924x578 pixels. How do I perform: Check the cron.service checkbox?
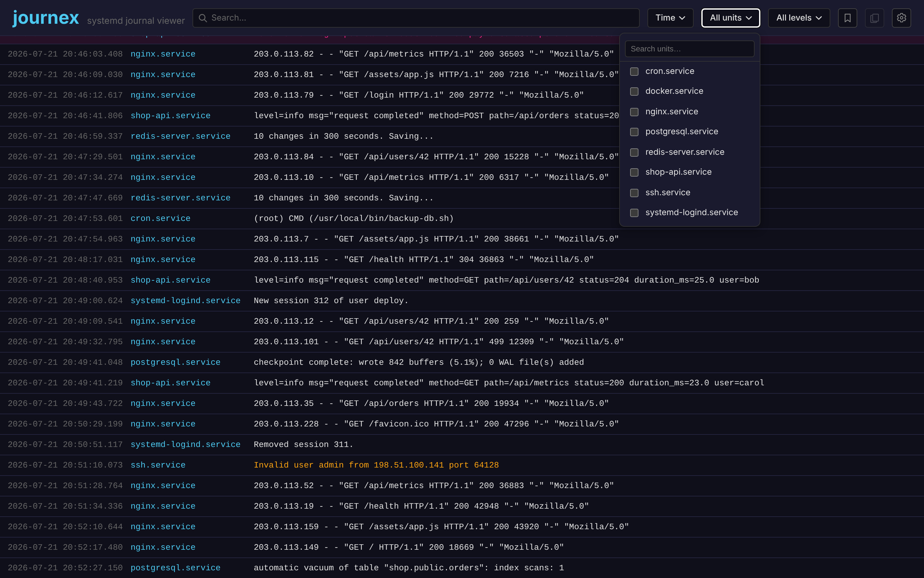(x=634, y=72)
